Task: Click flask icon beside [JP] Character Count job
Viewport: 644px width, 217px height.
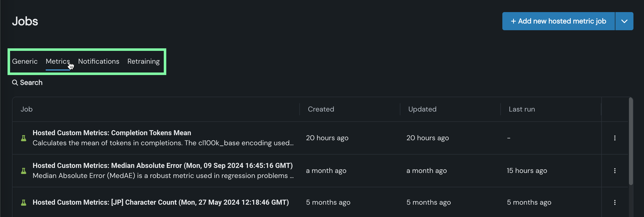Action: [24, 202]
